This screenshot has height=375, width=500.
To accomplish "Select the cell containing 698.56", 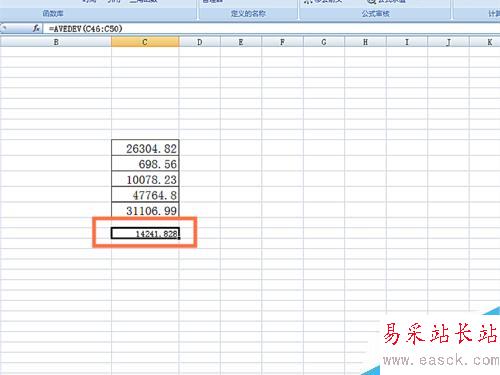I will coord(145,163).
